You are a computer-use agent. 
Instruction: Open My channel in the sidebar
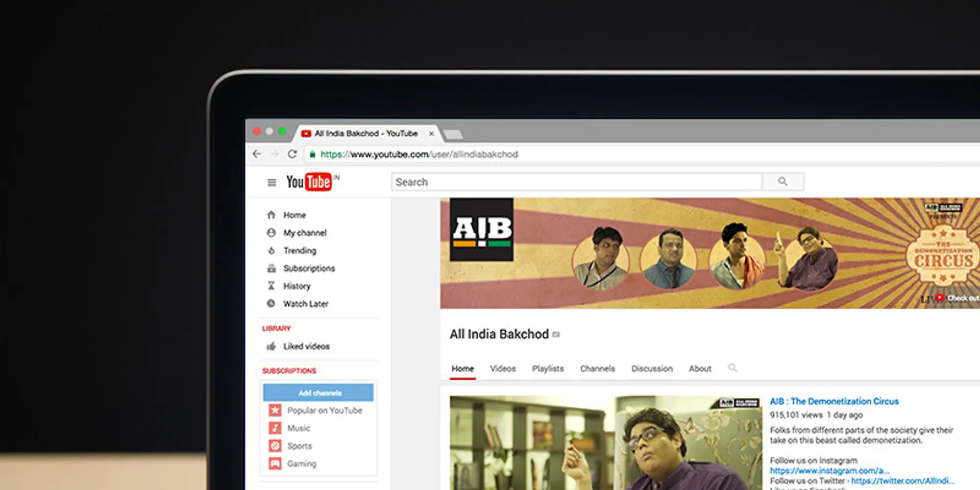[305, 233]
